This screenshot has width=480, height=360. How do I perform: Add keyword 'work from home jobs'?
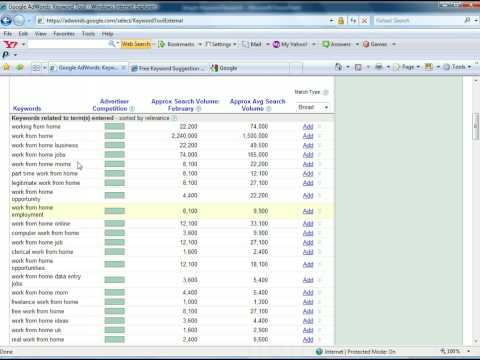(x=308, y=155)
